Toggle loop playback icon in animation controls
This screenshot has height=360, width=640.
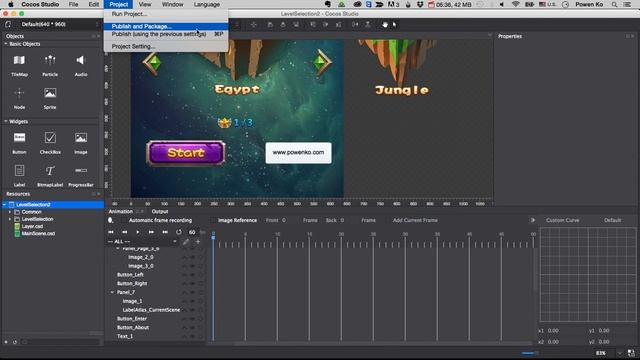[x=178, y=232]
